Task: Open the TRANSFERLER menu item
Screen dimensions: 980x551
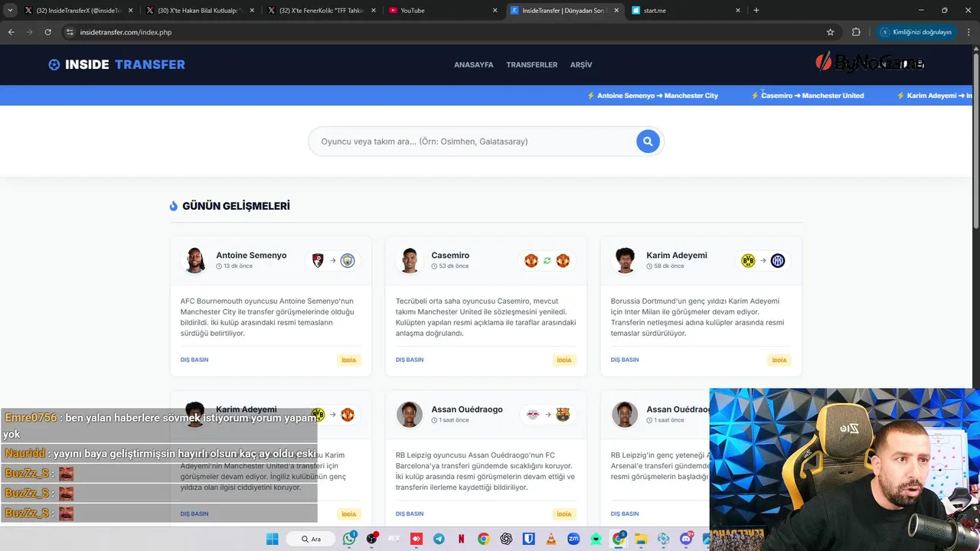Action: pyautogui.click(x=531, y=64)
